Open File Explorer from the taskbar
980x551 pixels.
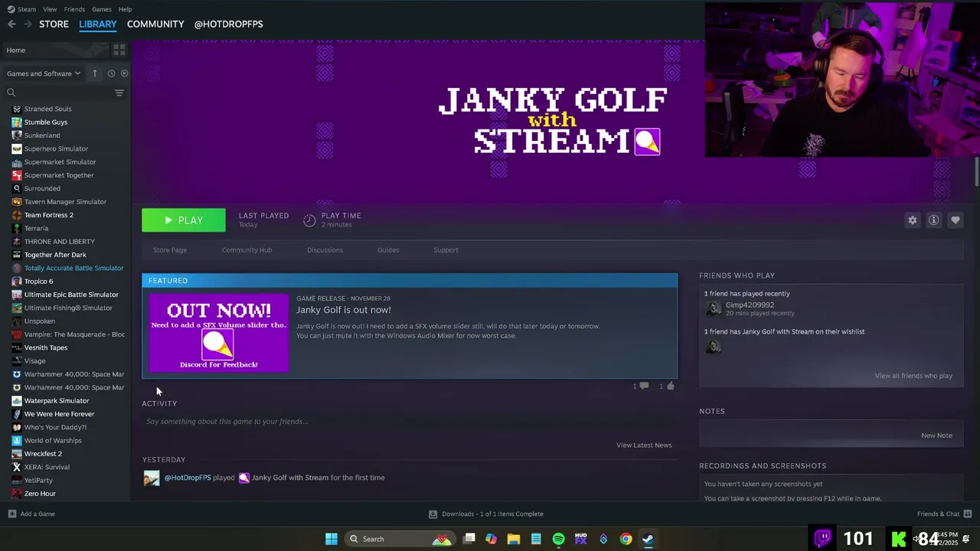point(514,539)
